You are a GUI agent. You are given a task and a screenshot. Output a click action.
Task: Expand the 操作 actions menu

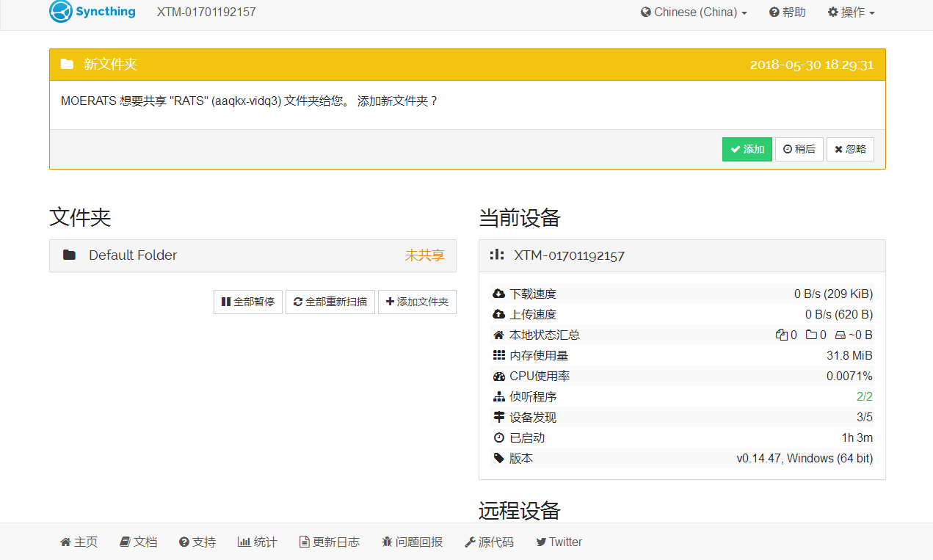[x=852, y=12]
